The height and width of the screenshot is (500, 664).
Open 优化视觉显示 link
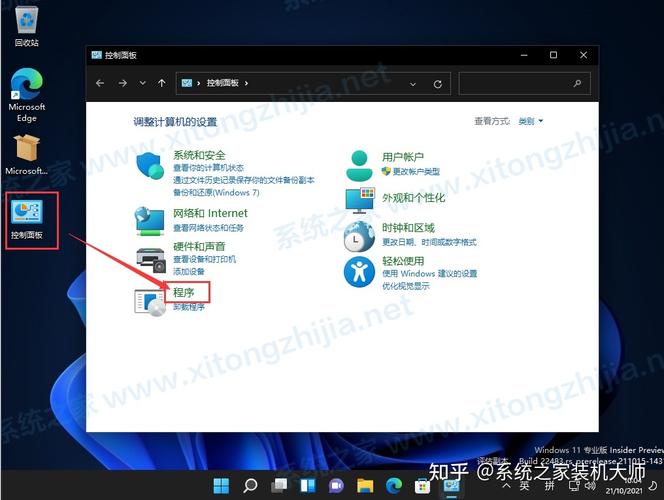click(x=406, y=286)
